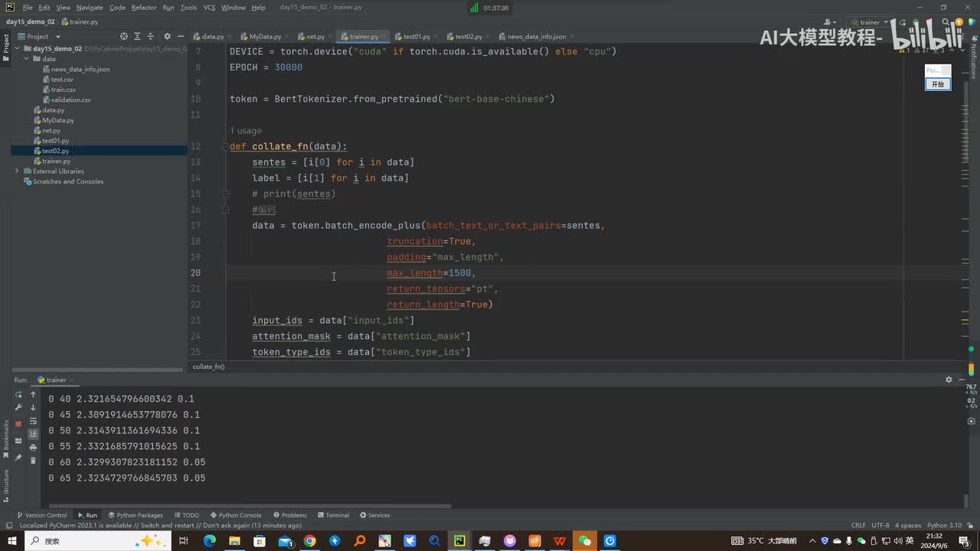The height and width of the screenshot is (551, 980).
Task: Click the Python 3.10 interpreter selector
Action: (944, 526)
